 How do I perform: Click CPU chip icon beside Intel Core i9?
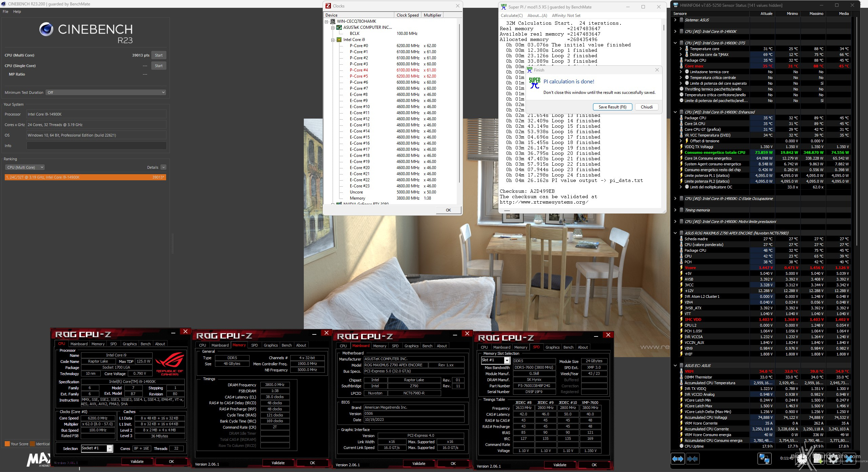339,40
